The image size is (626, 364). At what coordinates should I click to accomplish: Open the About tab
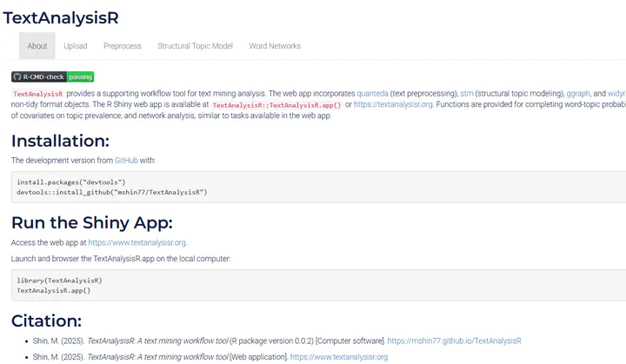click(x=37, y=46)
